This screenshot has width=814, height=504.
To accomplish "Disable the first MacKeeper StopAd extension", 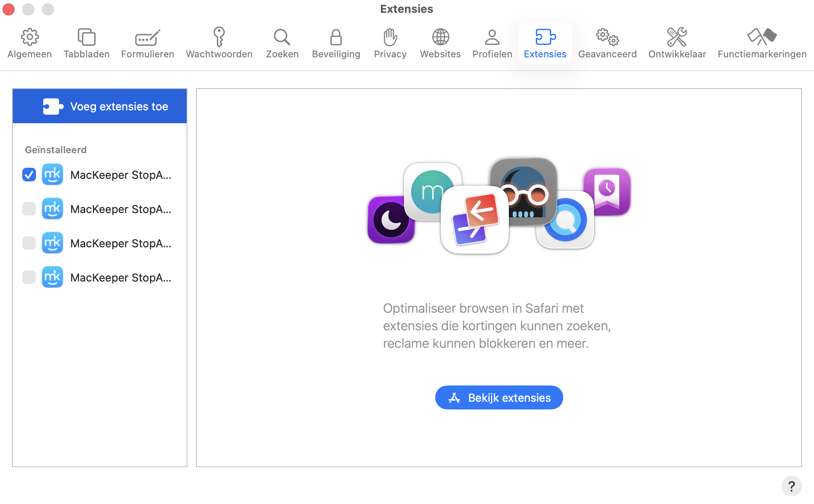I will pyautogui.click(x=29, y=175).
